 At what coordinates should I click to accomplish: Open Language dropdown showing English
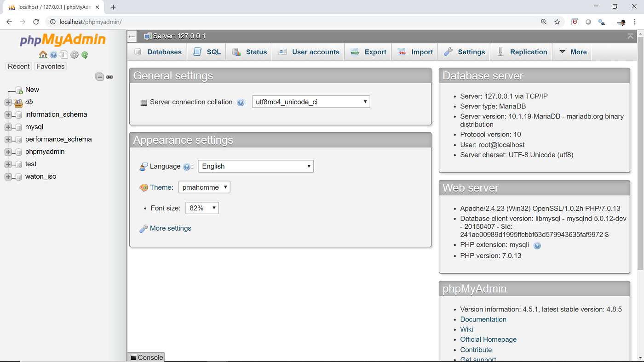256,166
